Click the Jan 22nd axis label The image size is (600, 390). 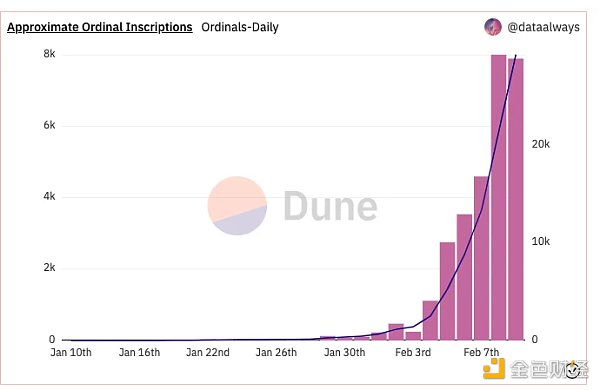click(x=208, y=352)
